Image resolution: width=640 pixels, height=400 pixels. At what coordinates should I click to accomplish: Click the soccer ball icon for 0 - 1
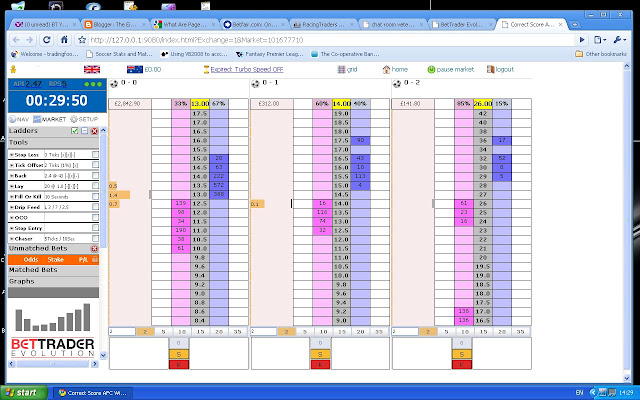click(x=256, y=84)
